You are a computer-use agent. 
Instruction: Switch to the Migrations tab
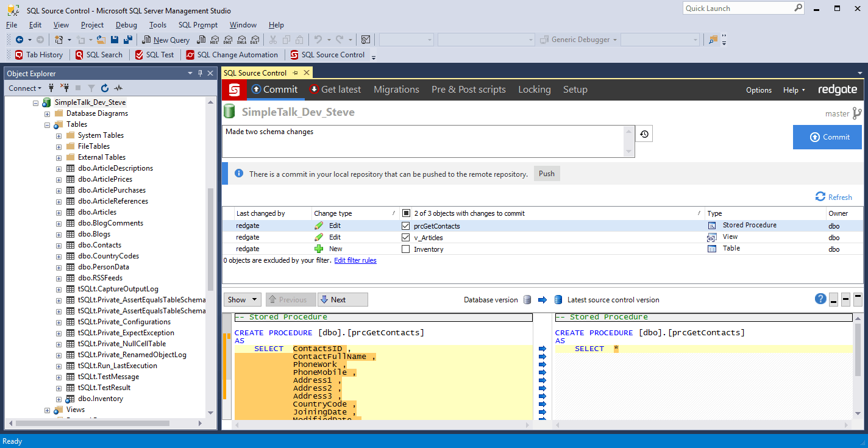click(x=396, y=89)
